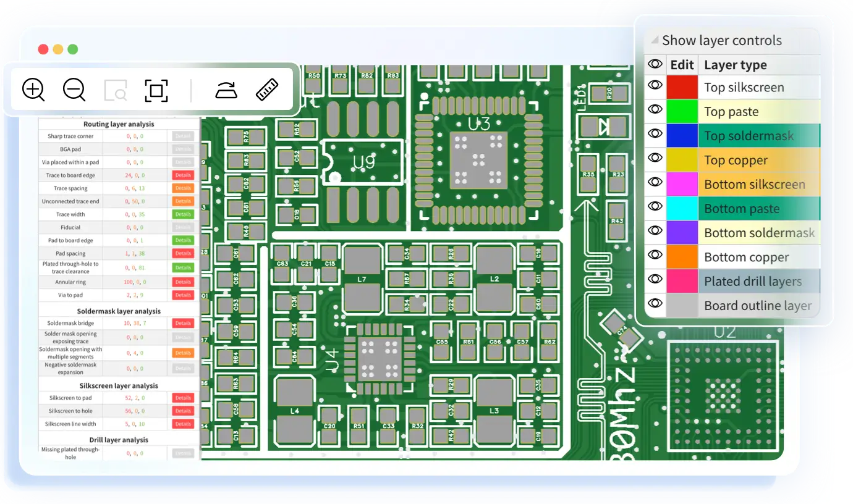This screenshot has width=853, height=504.
Task: Click the flip board view icon
Action: pos(226,90)
